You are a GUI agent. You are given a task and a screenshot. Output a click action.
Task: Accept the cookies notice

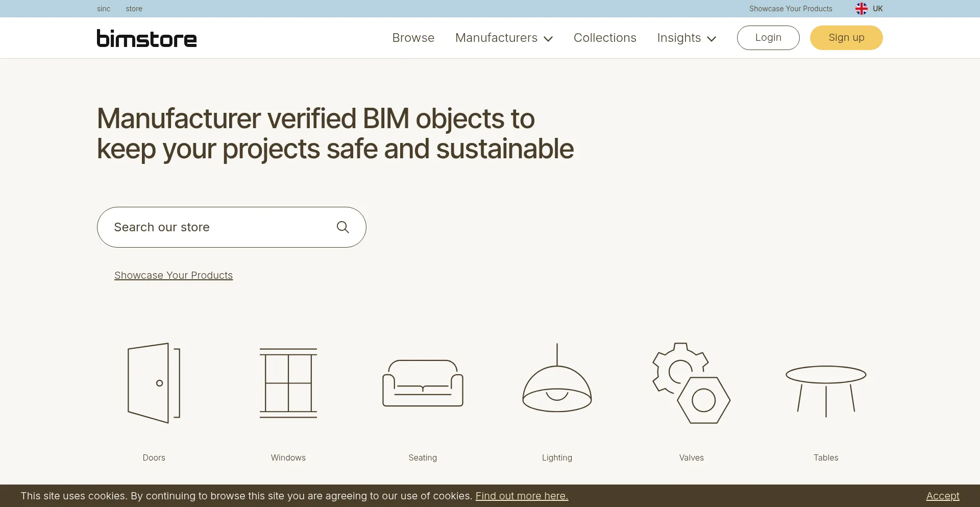pos(942,495)
